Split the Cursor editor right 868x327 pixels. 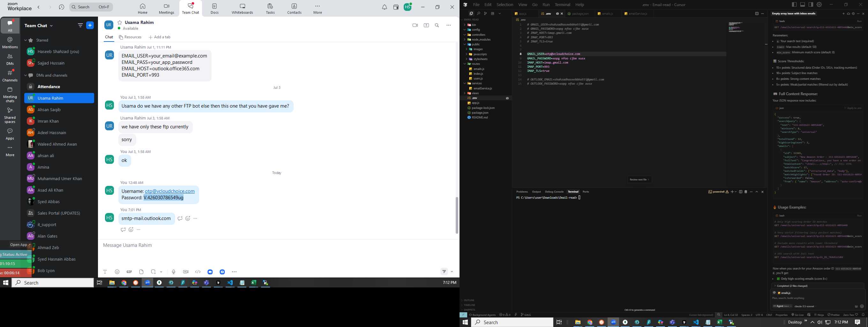(x=756, y=13)
